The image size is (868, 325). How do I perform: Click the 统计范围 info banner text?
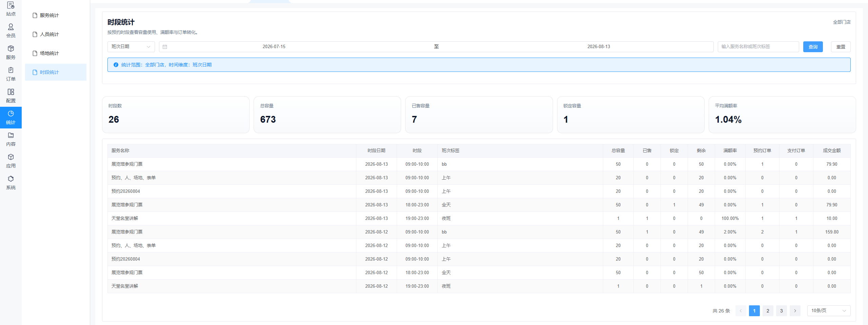click(x=166, y=65)
